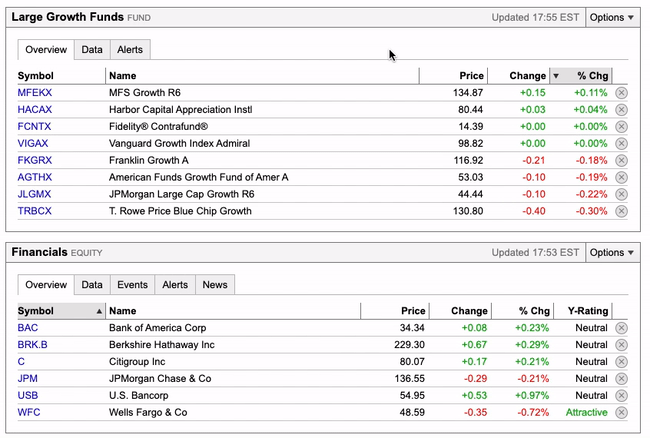Remove HACAX row with its X icon
Viewport: 650px width, 438px height.
coord(621,109)
